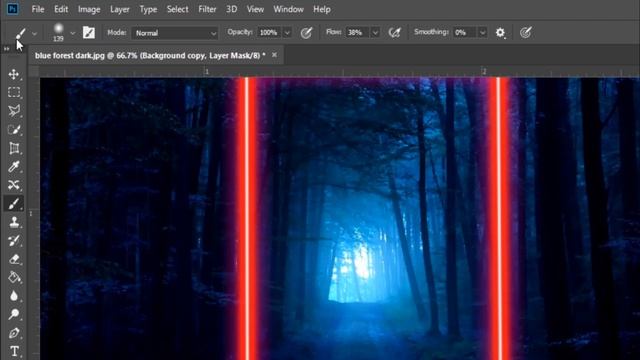Expand the toolbar with double-arrow
Viewport: 640px width, 360px height.
point(7,49)
